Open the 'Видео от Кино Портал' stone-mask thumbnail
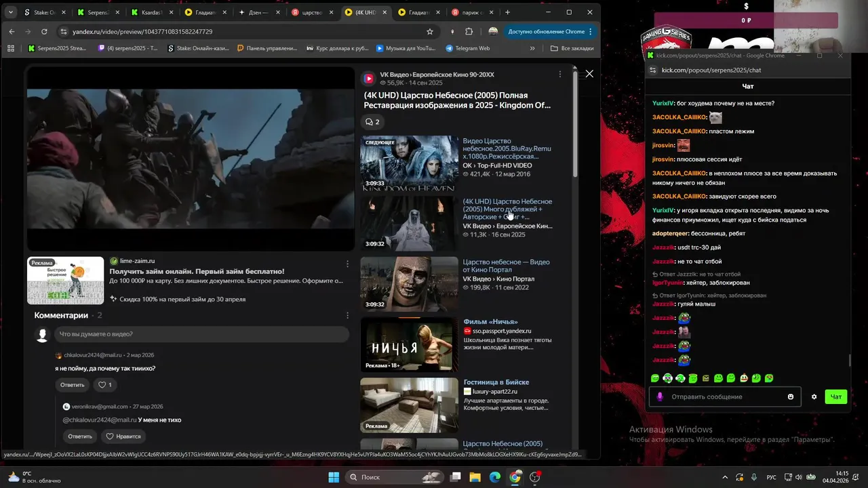Screen dimensions: 868x488 [409, 284]
